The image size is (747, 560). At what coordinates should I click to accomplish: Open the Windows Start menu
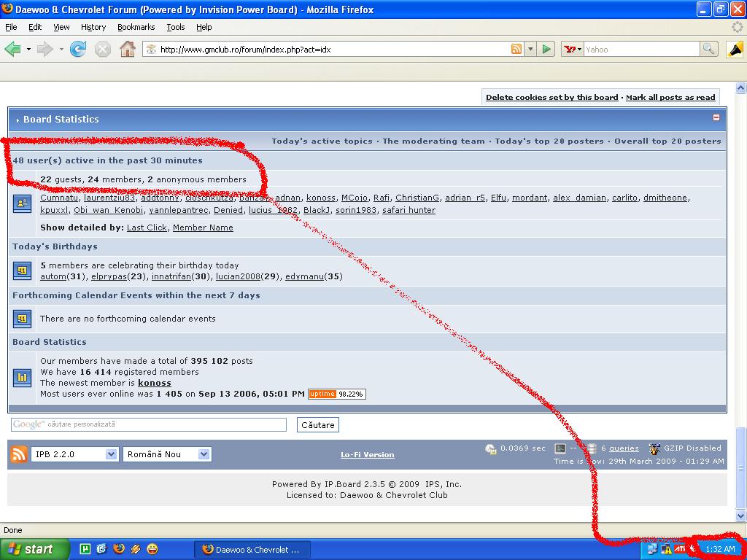34,549
